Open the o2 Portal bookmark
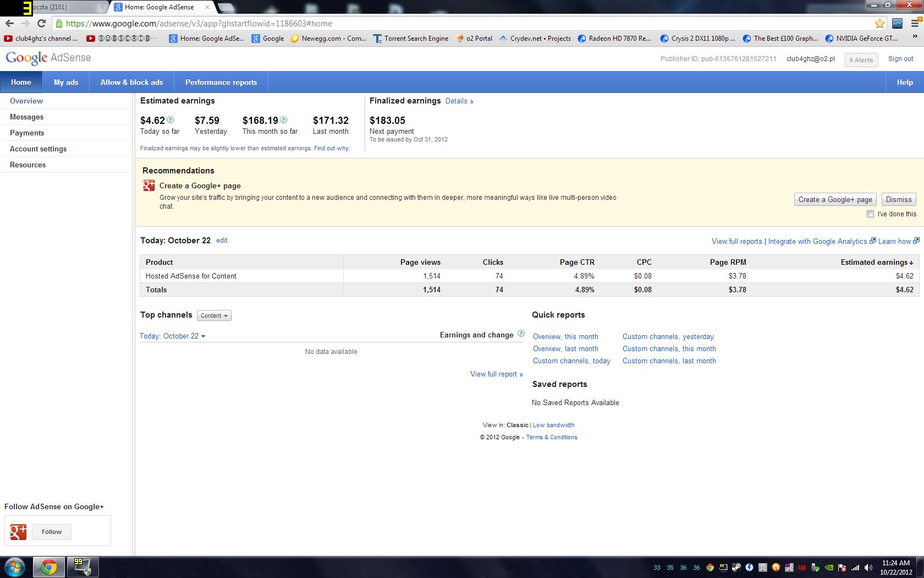 point(474,39)
